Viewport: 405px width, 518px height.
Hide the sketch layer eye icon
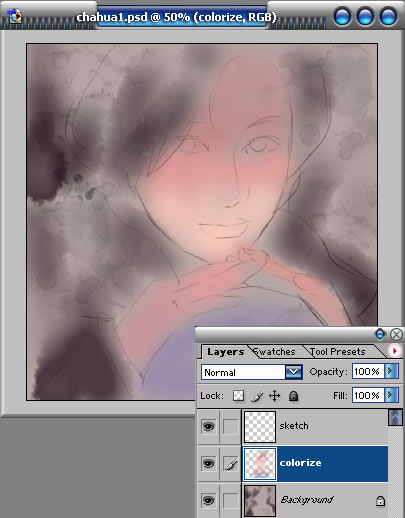point(209,426)
